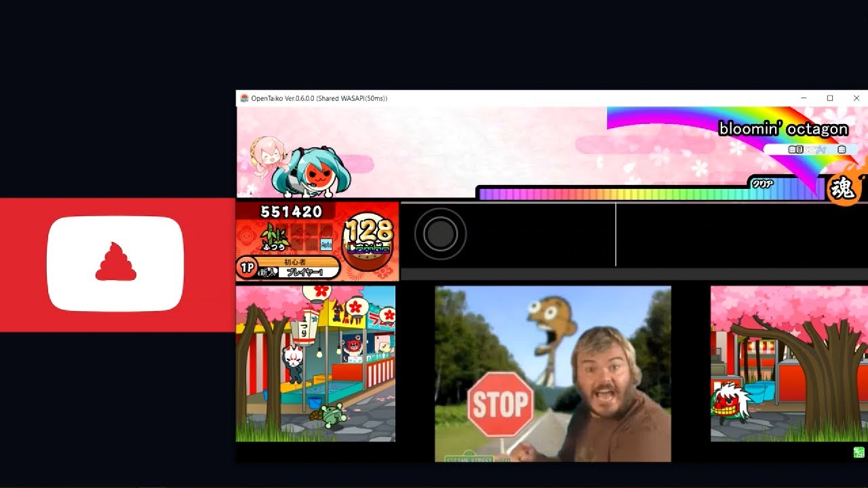Minimize the OpenTaiko window
This screenshot has width=868, height=488.
(804, 98)
